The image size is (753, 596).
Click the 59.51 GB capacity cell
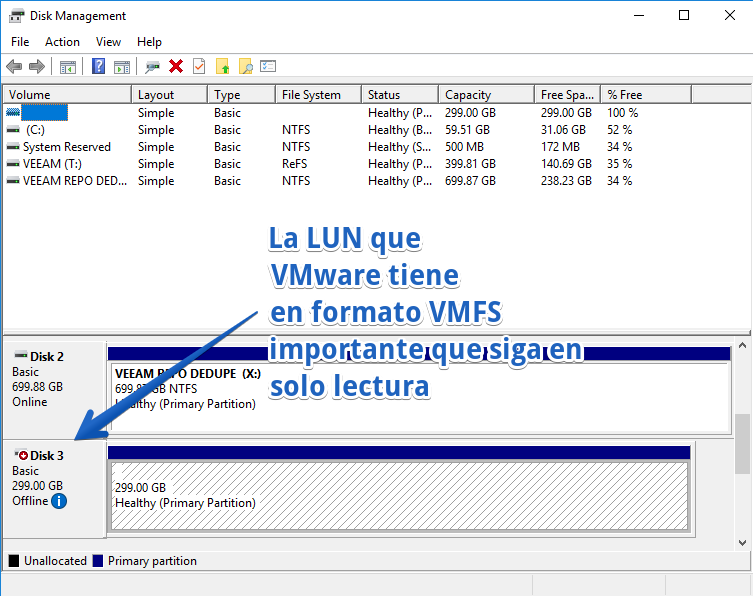[467, 130]
